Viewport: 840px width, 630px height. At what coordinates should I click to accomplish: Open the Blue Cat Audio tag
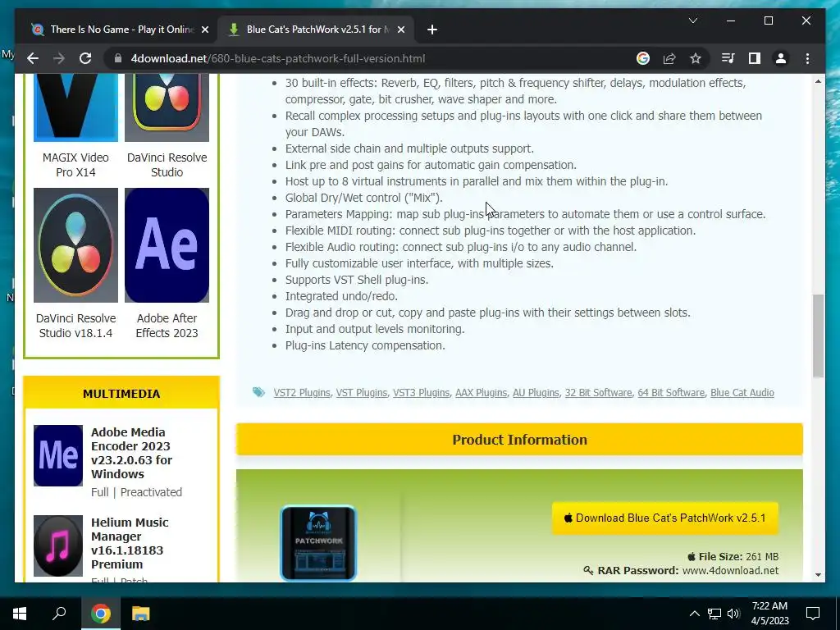click(742, 393)
